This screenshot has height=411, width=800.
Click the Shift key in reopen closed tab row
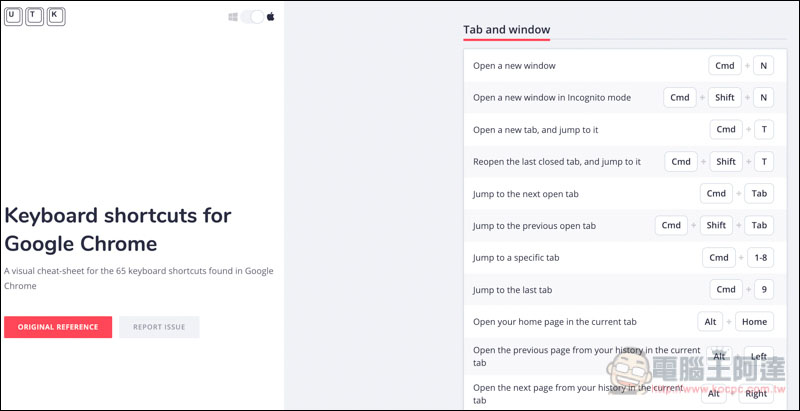click(726, 162)
